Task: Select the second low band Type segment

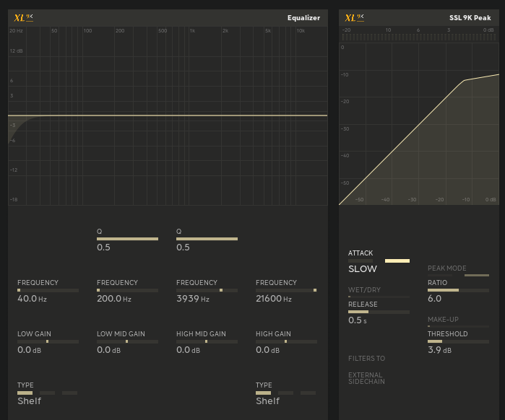Action: click(48, 393)
